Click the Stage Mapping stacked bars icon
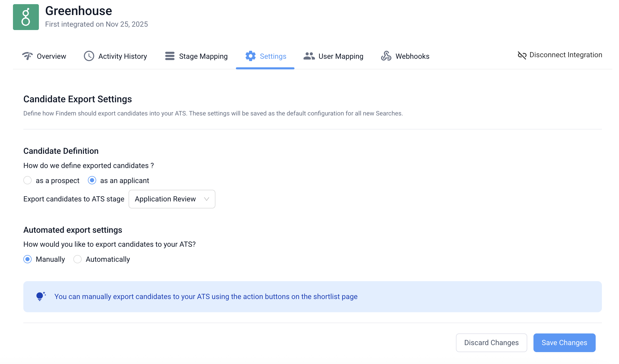Screen dimensions: 619x364 170,56
